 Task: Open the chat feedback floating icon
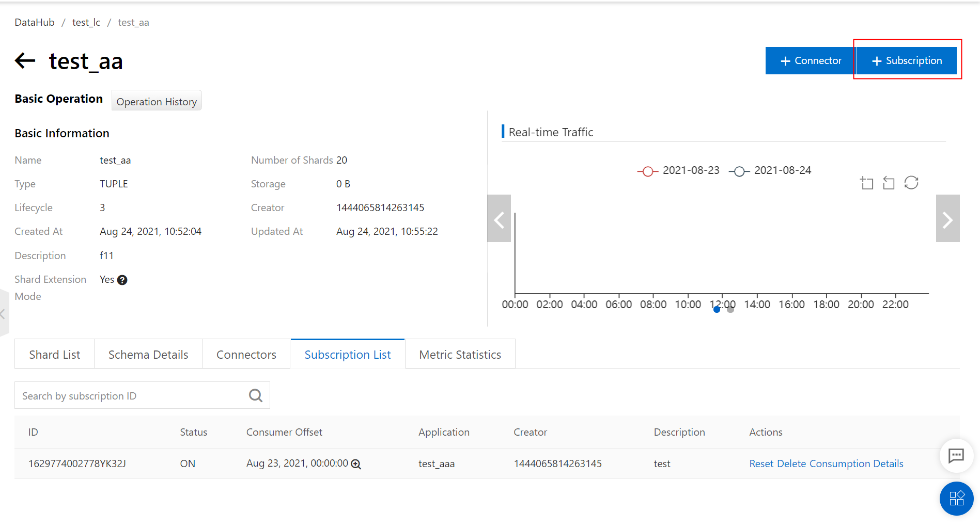[956, 455]
